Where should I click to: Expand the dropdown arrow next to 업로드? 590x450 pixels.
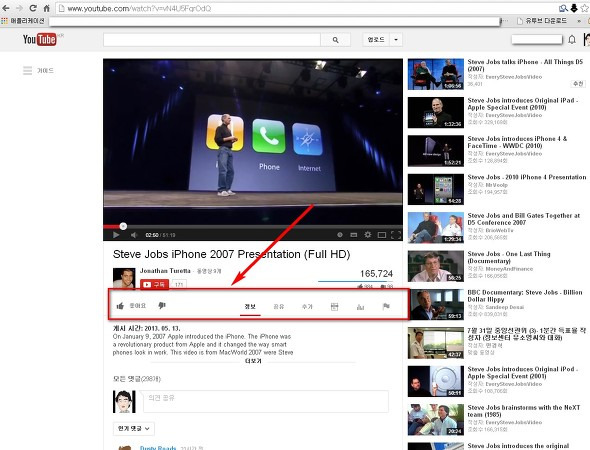point(396,40)
